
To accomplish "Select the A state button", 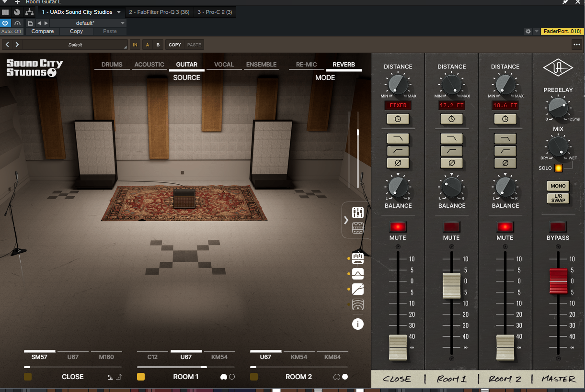I will (148, 45).
